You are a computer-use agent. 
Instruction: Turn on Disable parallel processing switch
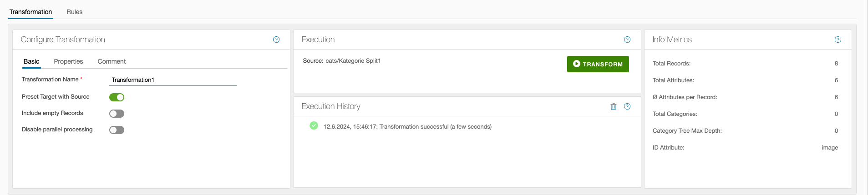coord(117,130)
